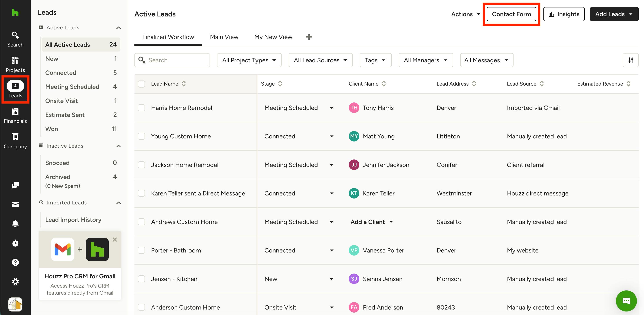
Task: Select the Jensen - Kitchen checkbox
Action: [141, 279]
